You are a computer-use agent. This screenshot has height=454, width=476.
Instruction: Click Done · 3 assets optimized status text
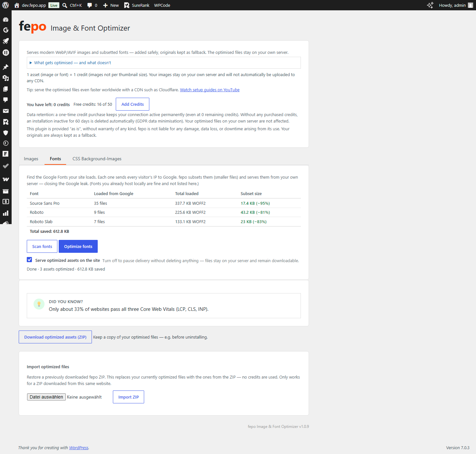pyautogui.click(x=66, y=269)
